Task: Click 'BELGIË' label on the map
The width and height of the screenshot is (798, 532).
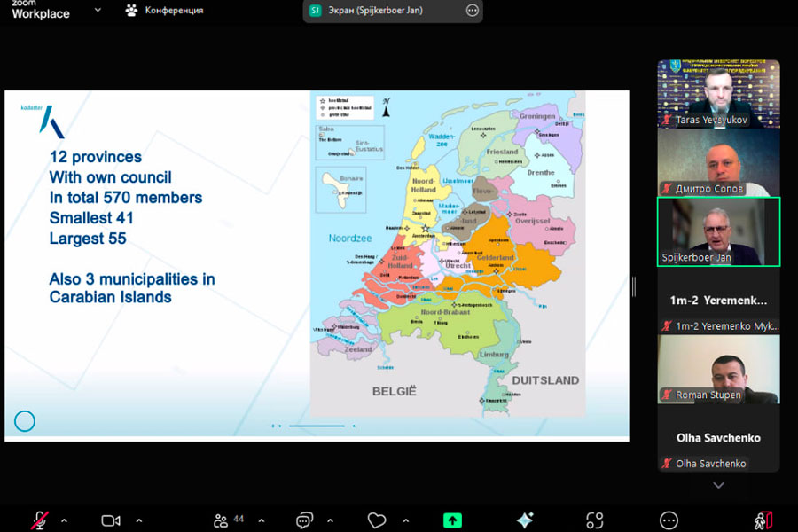Action: [x=395, y=391]
